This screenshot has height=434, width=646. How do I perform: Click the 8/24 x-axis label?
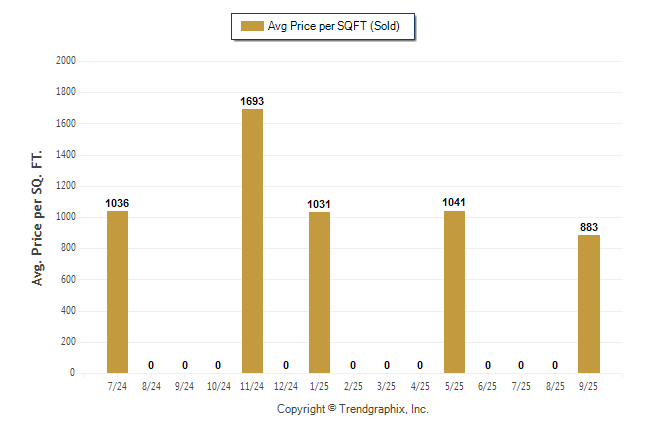click(x=151, y=385)
